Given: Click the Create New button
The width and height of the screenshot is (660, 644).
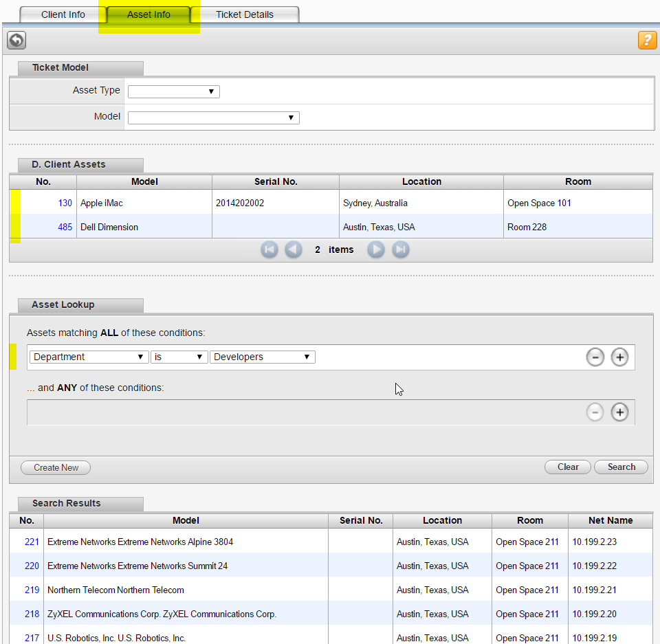Looking at the screenshot, I should (55, 467).
